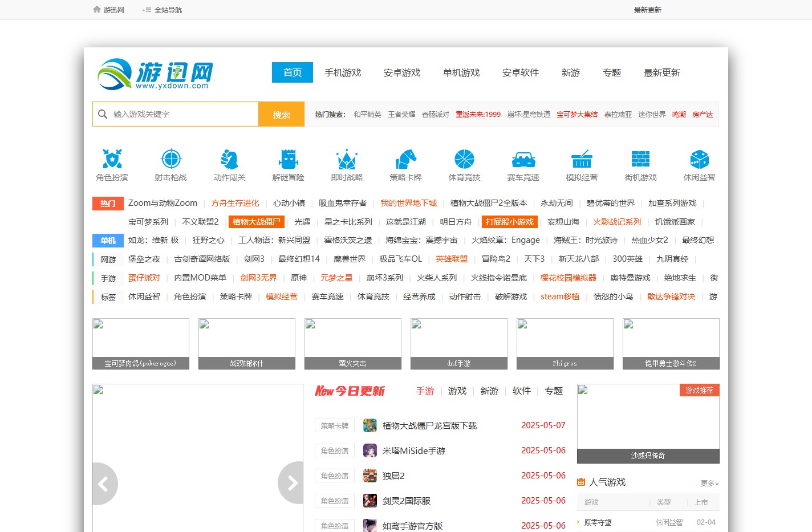
Task: Open the 休闲益智 dice icon
Action: click(x=700, y=159)
